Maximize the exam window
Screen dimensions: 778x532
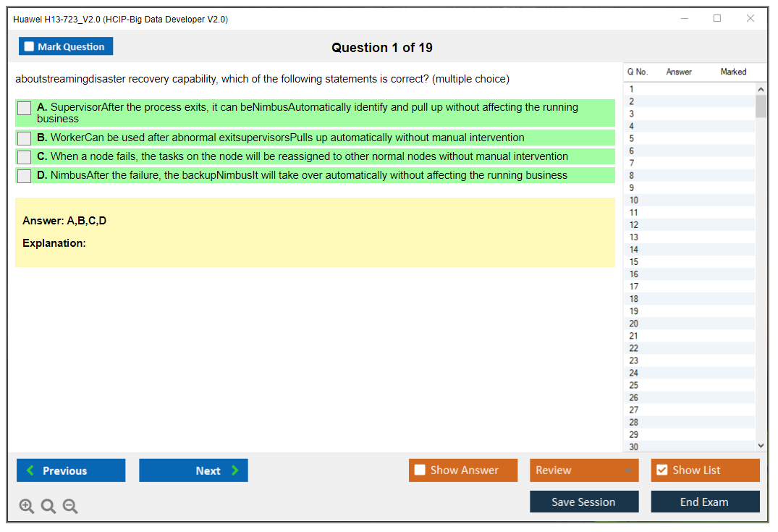717,19
